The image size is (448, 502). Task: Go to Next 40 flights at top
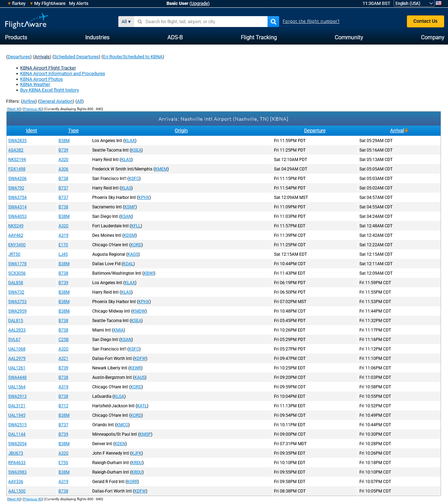pos(14,109)
